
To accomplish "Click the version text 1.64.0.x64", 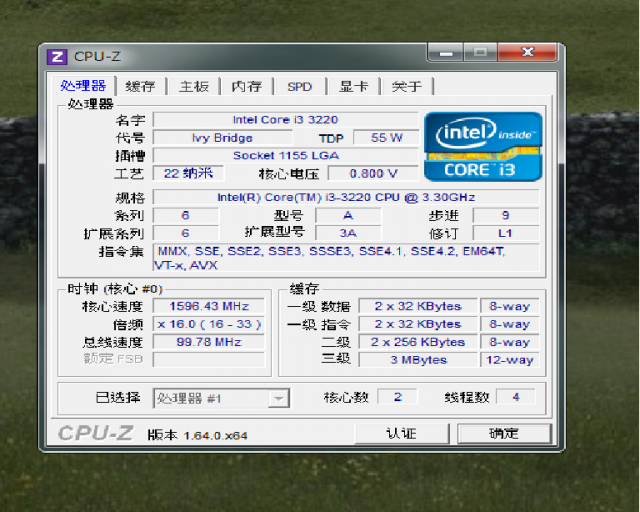I will (216, 436).
